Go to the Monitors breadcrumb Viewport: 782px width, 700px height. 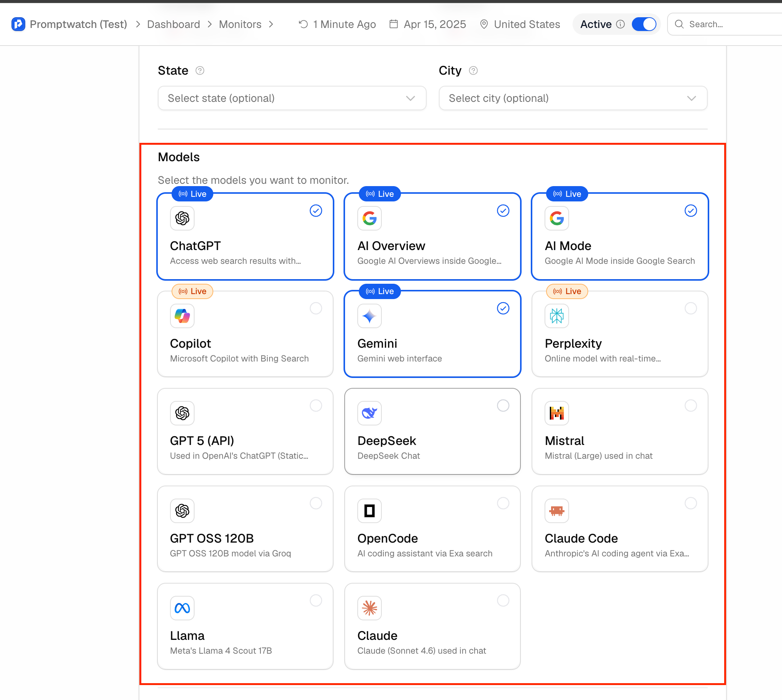click(240, 24)
